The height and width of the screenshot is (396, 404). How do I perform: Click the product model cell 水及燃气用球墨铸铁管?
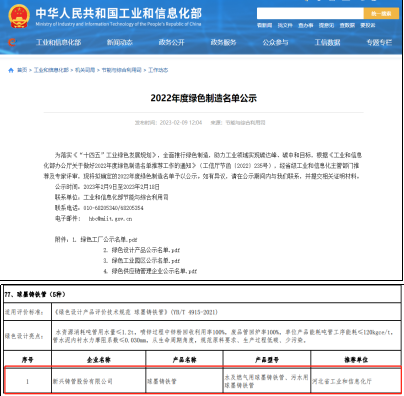pyautogui.click(x=267, y=381)
